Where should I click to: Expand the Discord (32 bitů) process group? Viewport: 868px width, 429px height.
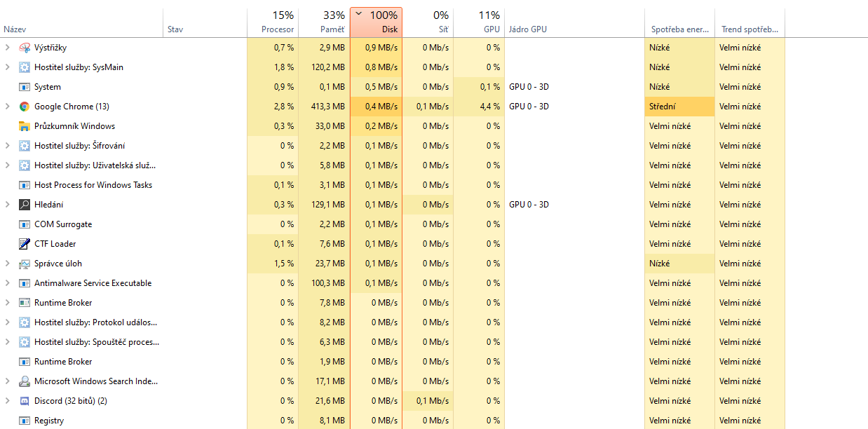(x=7, y=401)
